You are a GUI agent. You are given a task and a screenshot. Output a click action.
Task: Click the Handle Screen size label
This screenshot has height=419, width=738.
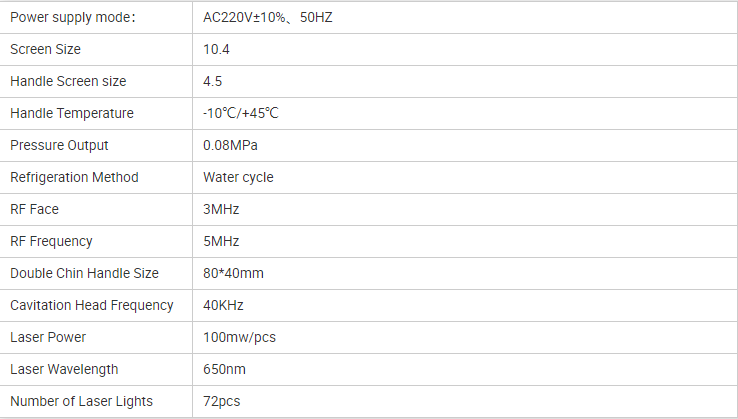(x=68, y=81)
